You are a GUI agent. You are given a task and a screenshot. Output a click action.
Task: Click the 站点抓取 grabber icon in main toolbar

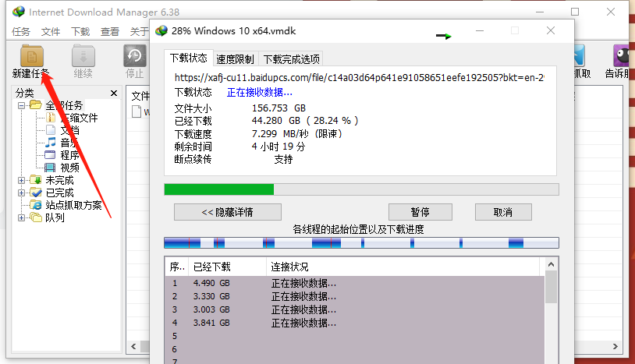point(580,56)
